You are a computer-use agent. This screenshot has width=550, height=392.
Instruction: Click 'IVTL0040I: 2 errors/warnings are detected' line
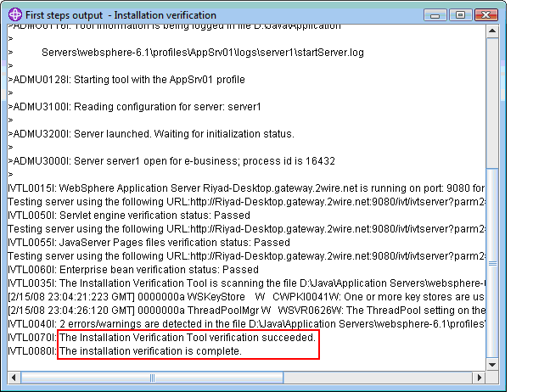[x=246, y=324]
